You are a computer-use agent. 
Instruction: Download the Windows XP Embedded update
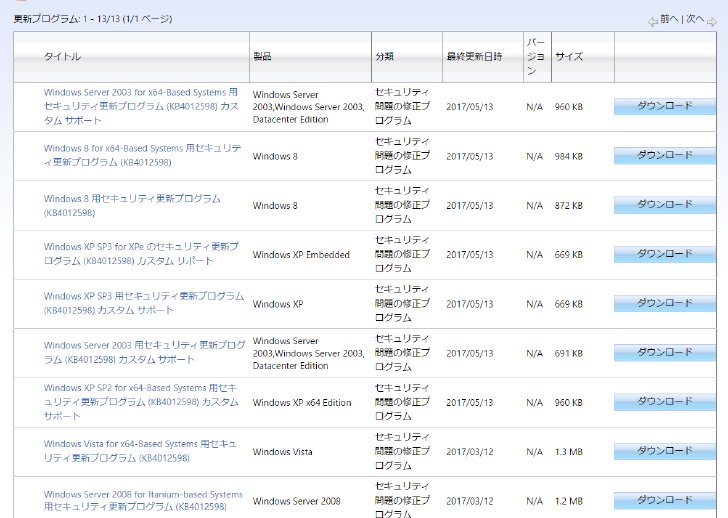[664, 254]
